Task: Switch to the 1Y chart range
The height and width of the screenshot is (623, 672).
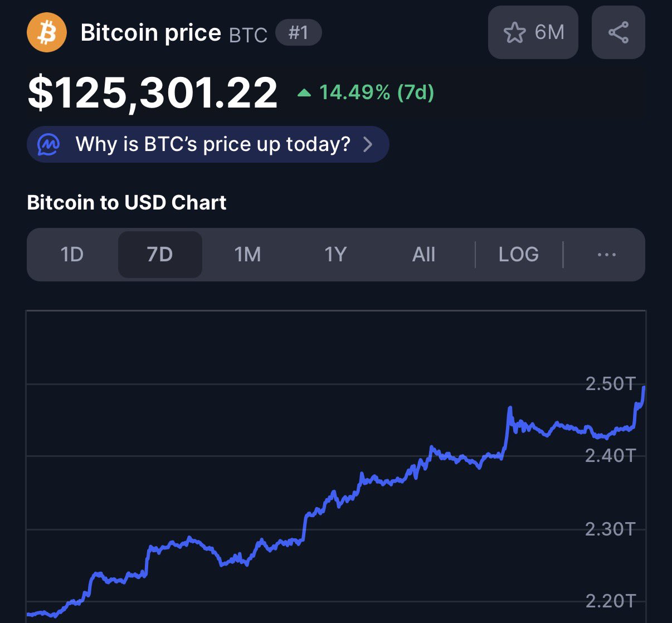Action: pos(335,255)
